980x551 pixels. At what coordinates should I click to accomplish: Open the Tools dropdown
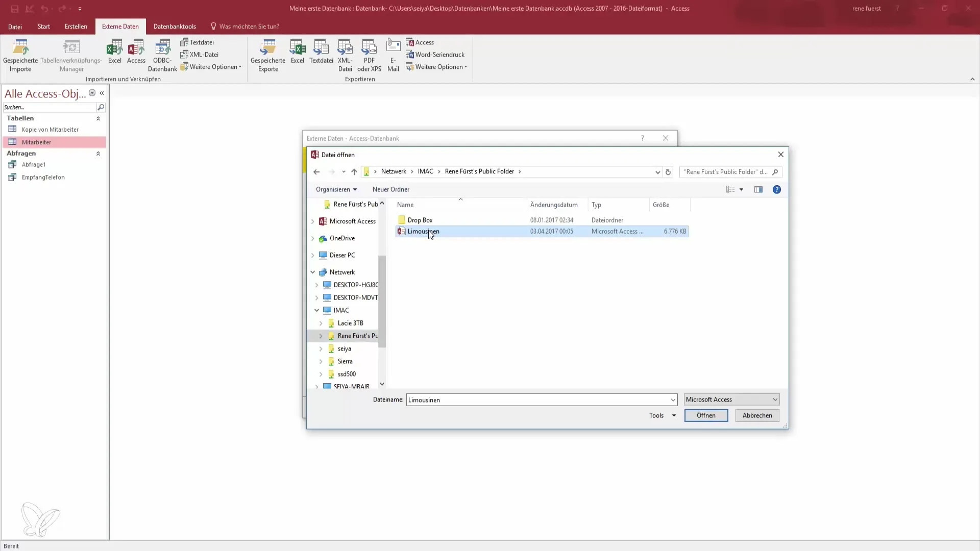(662, 415)
